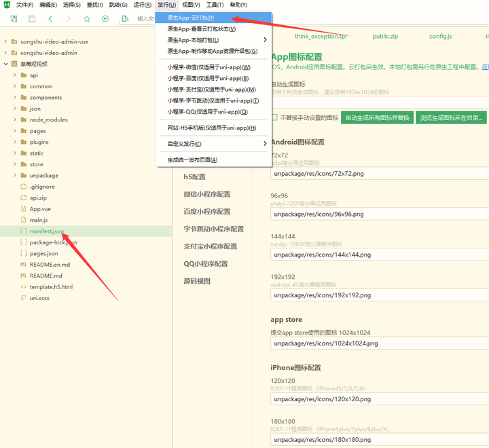The height and width of the screenshot is (448, 489).
Task: Select manifest.json in the file tree
Action: pyautogui.click(x=86, y=231)
